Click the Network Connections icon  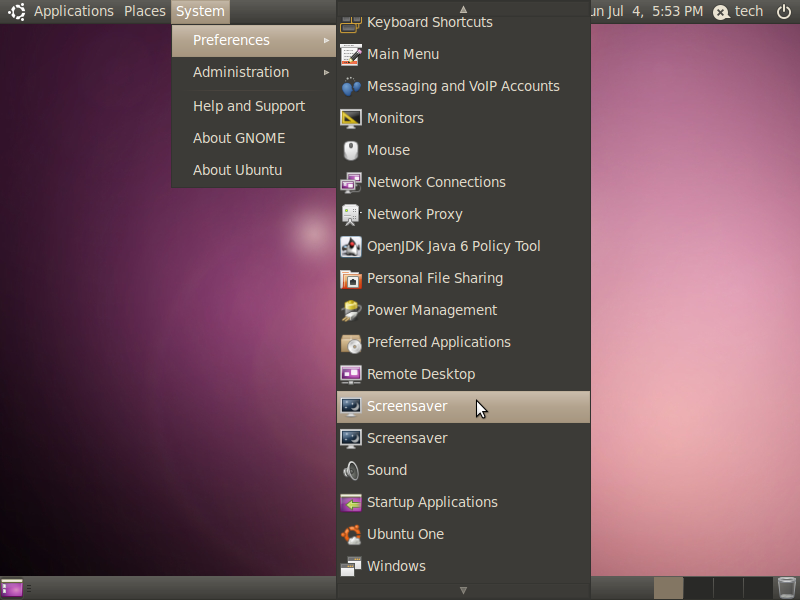tap(351, 182)
